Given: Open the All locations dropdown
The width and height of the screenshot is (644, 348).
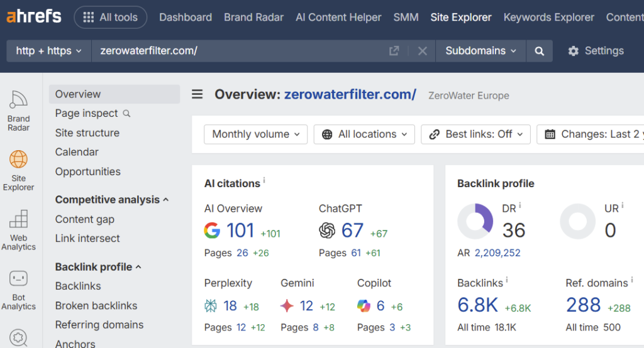Looking at the screenshot, I should [364, 134].
